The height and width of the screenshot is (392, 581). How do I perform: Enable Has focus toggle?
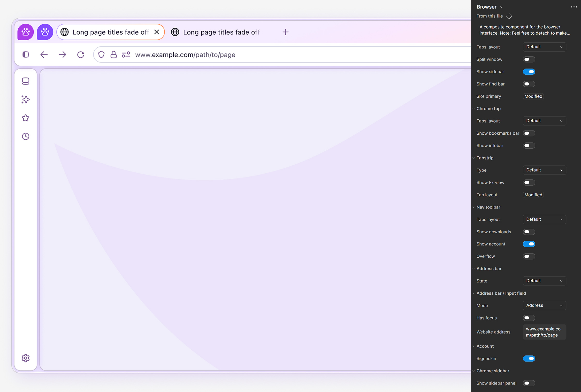click(529, 318)
